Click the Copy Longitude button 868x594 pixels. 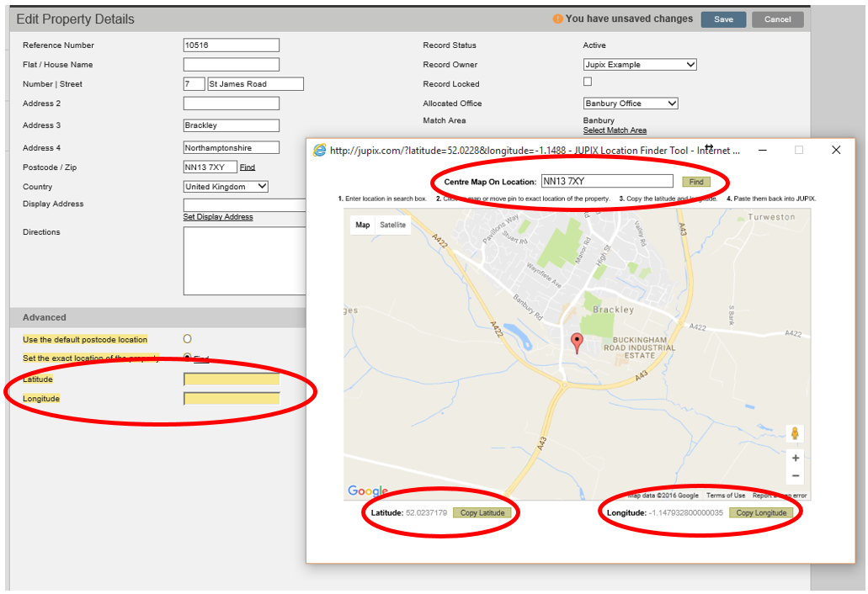click(x=761, y=513)
